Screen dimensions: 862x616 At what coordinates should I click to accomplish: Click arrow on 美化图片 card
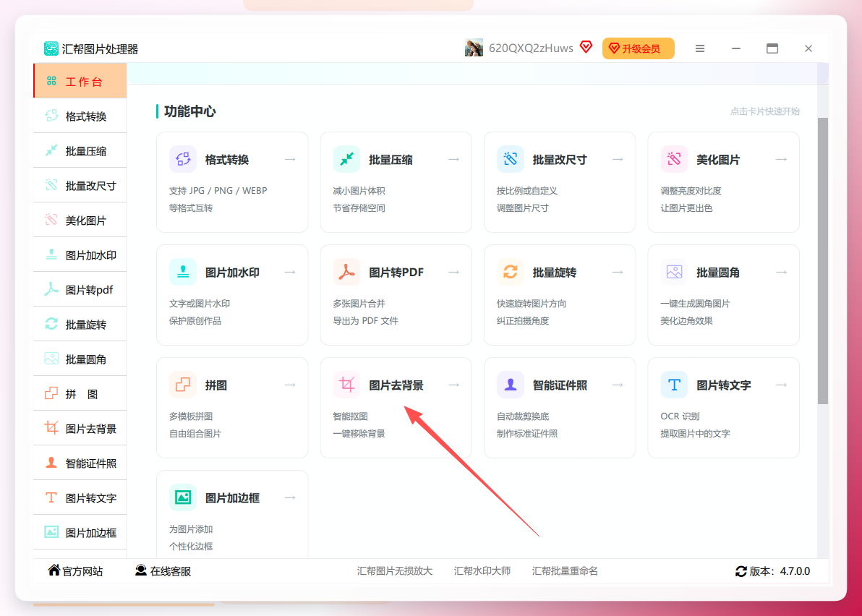(782, 159)
